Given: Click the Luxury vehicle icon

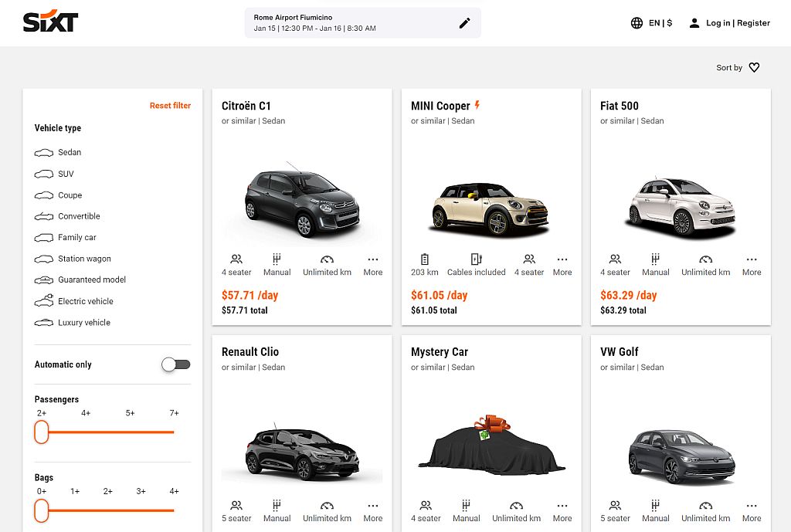Looking at the screenshot, I should [x=44, y=322].
